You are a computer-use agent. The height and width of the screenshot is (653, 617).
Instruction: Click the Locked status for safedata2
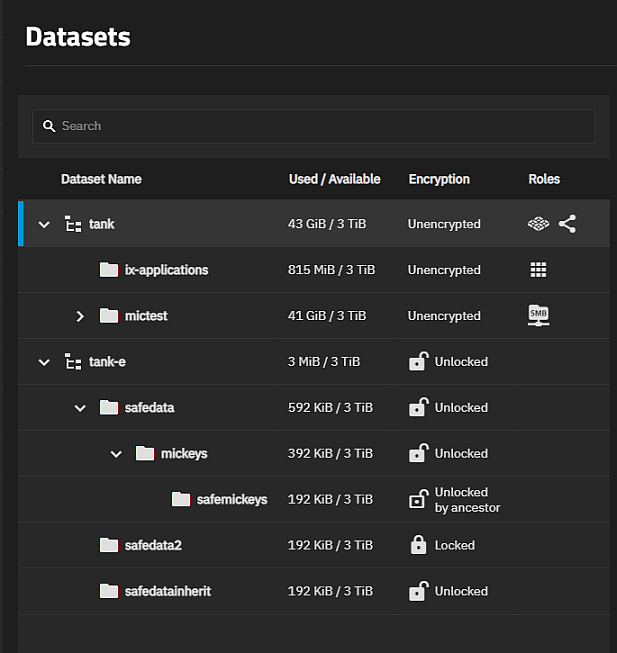[x=455, y=545]
